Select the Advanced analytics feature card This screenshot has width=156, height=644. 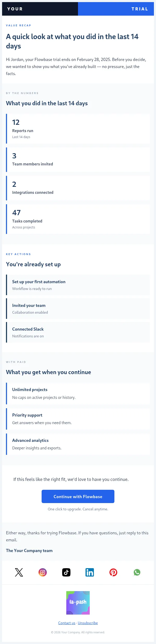[x=78, y=444]
